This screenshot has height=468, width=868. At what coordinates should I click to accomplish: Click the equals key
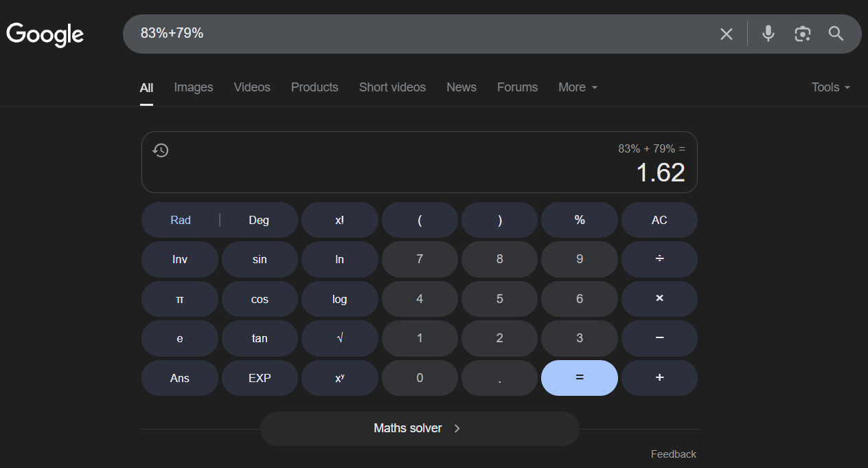click(580, 378)
